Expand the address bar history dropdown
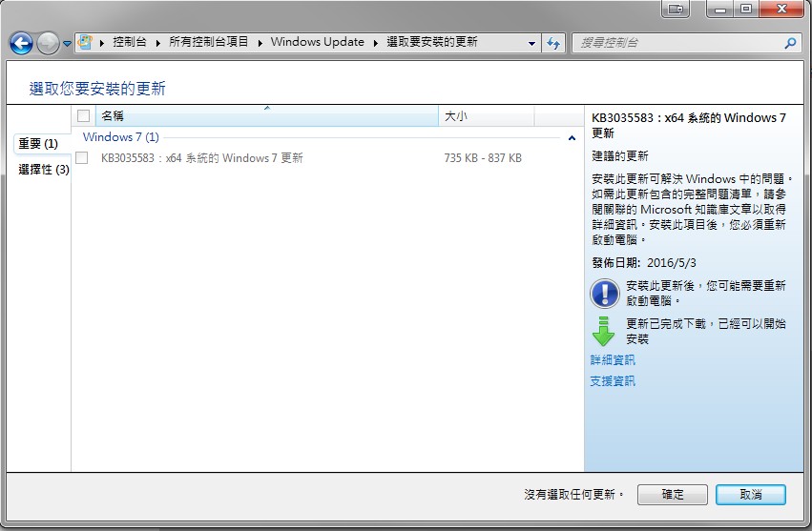This screenshot has width=812, height=531. (532, 43)
